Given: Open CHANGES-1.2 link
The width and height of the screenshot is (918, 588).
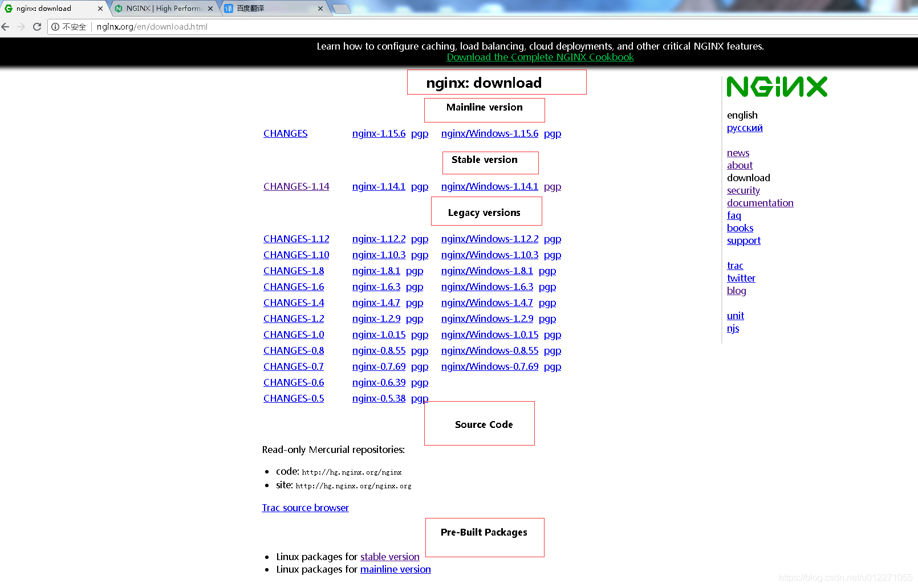Looking at the screenshot, I should pos(294,318).
